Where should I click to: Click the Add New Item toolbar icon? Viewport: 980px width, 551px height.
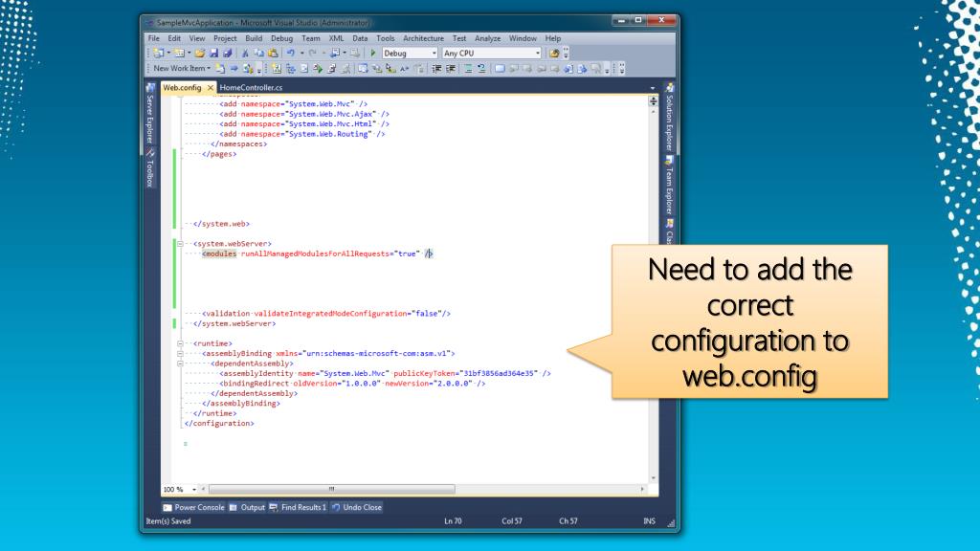click(179, 54)
